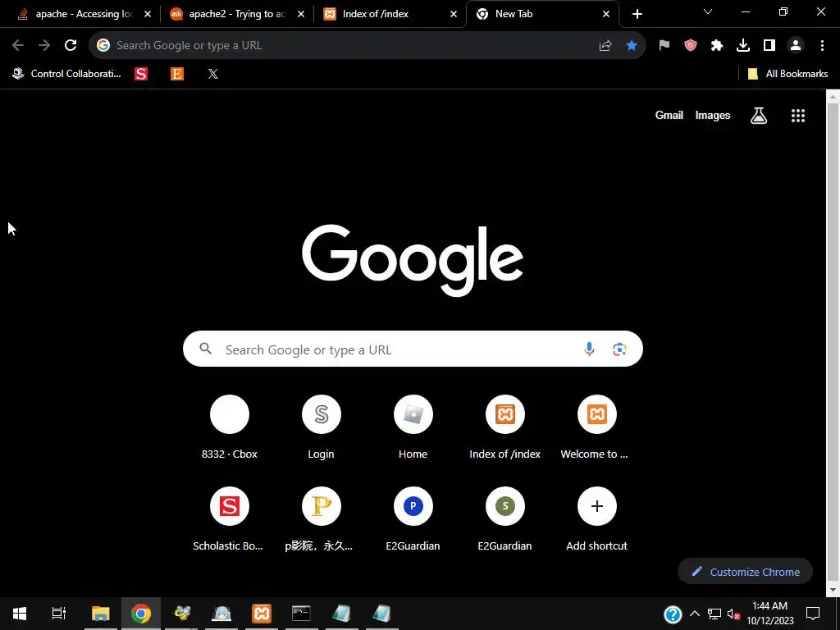
Task: Open the 'Index of /index' shortcut tile
Action: (x=504, y=427)
